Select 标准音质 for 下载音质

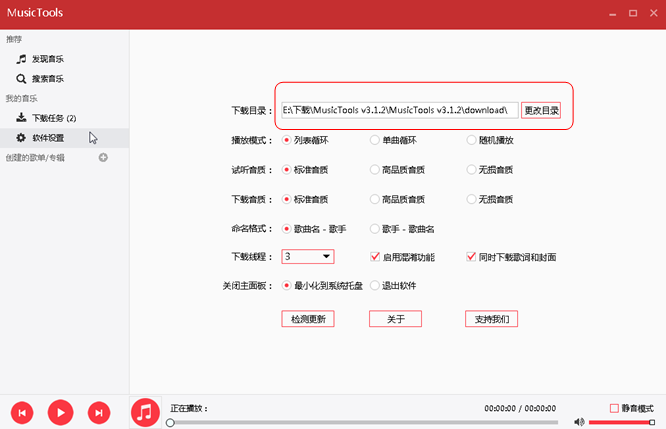point(287,199)
